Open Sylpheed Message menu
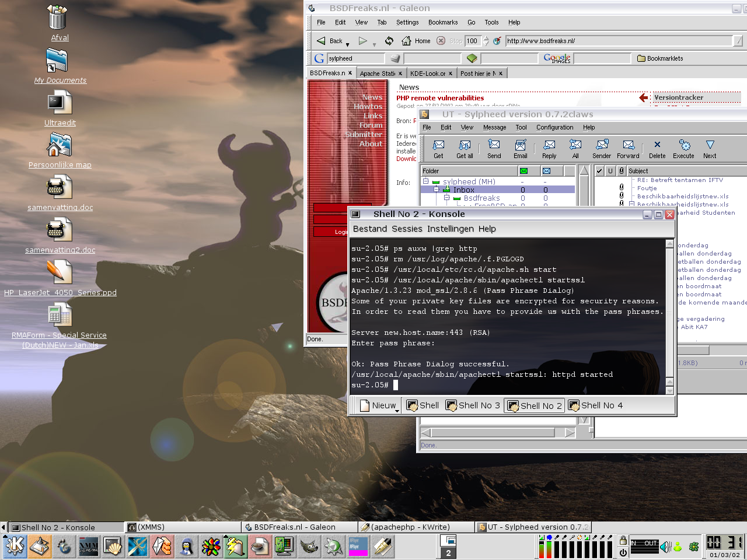747x560 pixels. [x=494, y=127]
